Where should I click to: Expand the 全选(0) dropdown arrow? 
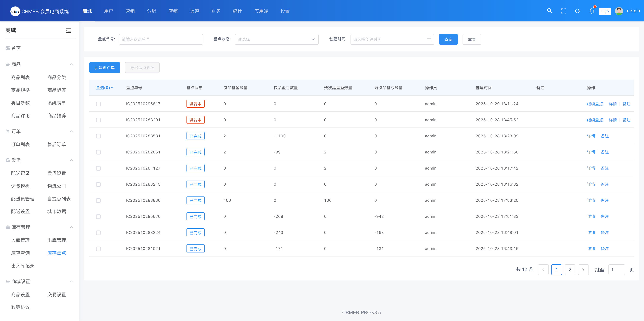112,88
